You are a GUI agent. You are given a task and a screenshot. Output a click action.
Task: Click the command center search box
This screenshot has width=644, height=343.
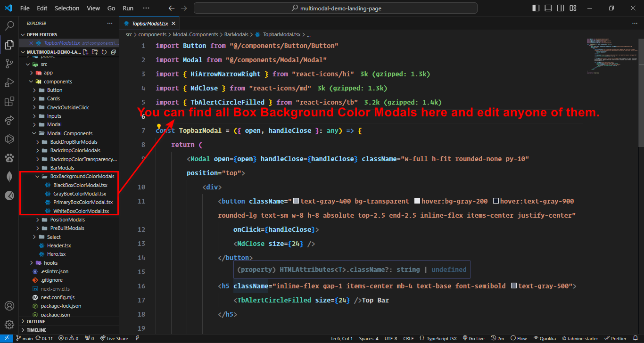click(336, 8)
